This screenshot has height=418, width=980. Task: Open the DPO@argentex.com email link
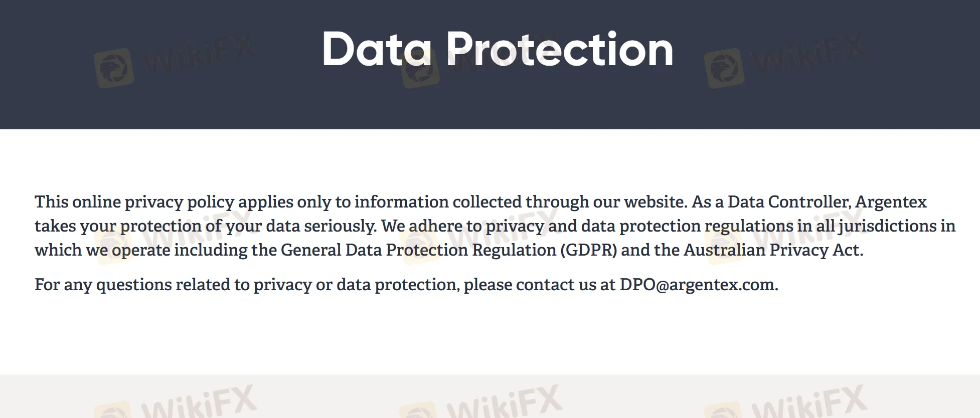coord(698,285)
